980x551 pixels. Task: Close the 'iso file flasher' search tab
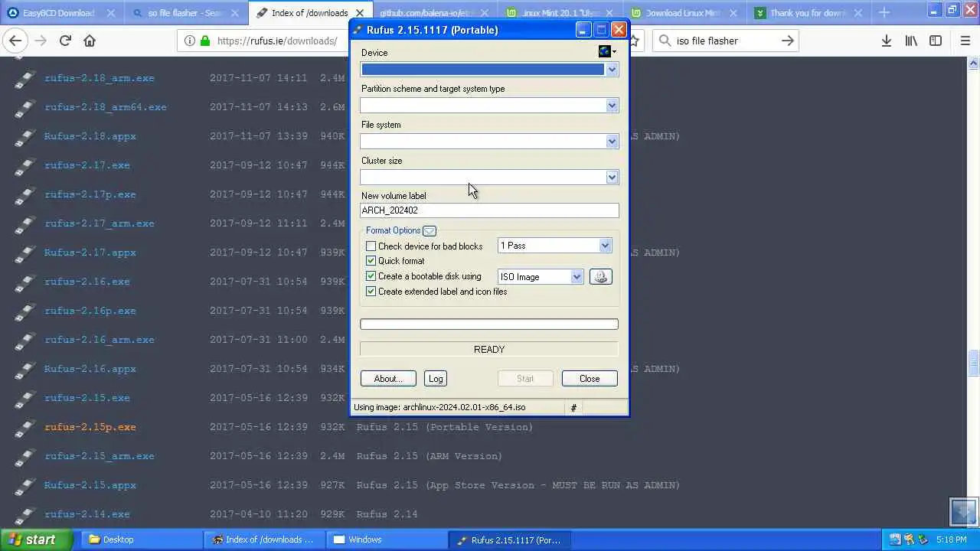[236, 13]
